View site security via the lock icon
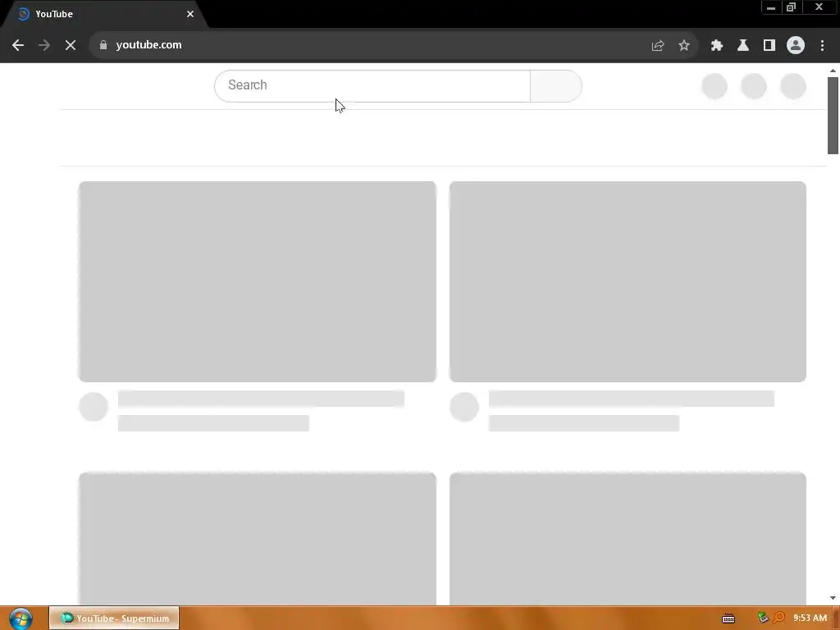This screenshot has width=840, height=630. [103, 45]
